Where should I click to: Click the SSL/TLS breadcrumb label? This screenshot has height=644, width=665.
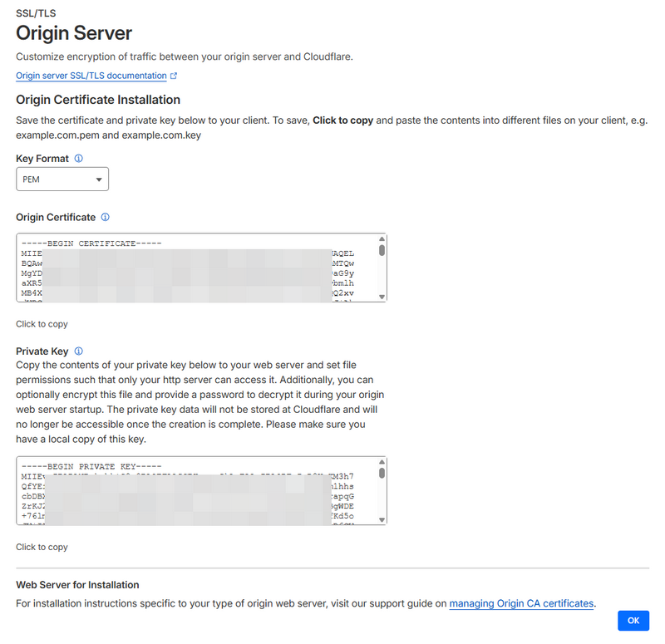point(35,12)
